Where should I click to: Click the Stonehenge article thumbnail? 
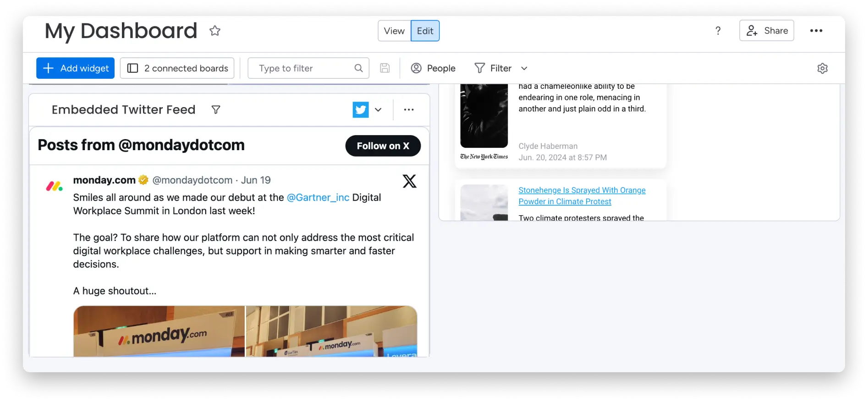click(484, 203)
